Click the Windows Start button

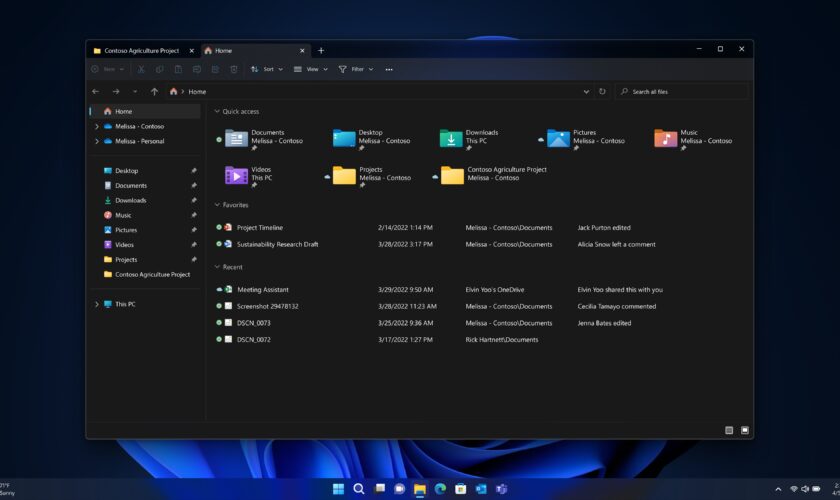pyautogui.click(x=338, y=489)
